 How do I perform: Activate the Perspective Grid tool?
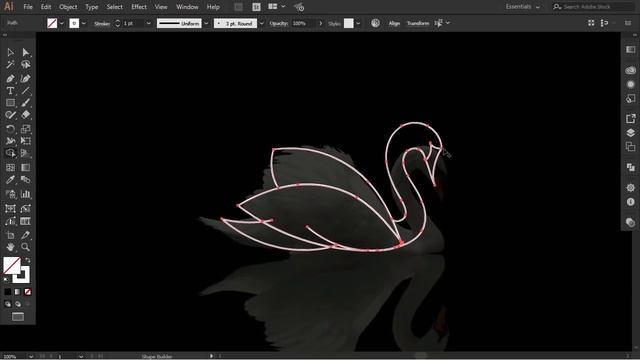[x=25, y=153]
